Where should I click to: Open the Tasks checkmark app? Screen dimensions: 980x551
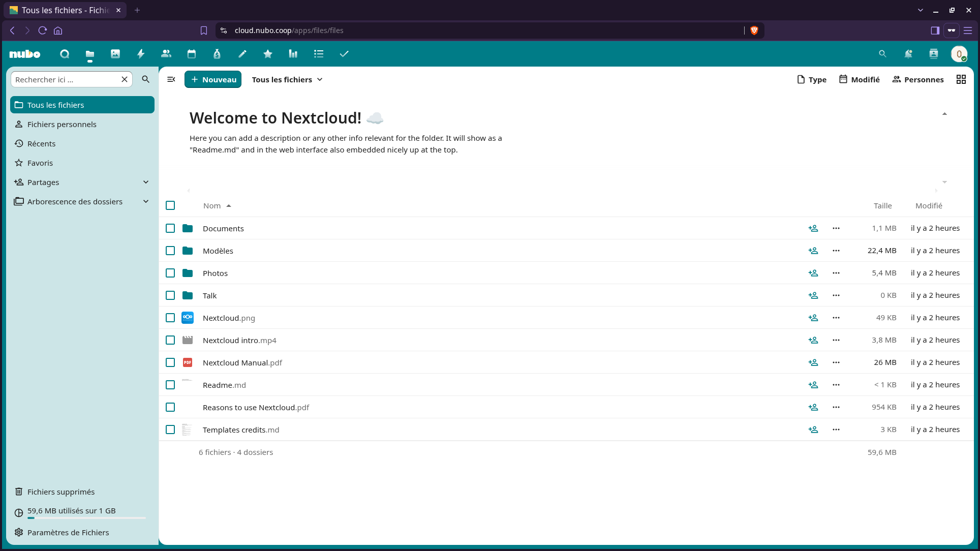344,54
